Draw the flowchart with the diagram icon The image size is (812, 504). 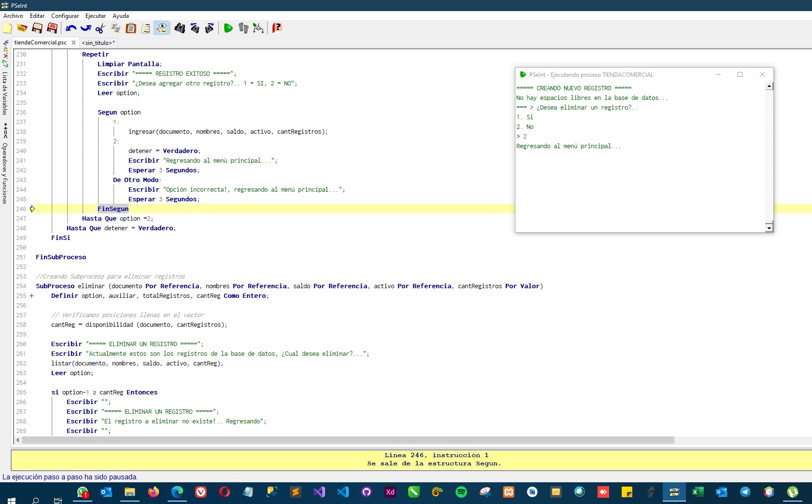pos(258,28)
